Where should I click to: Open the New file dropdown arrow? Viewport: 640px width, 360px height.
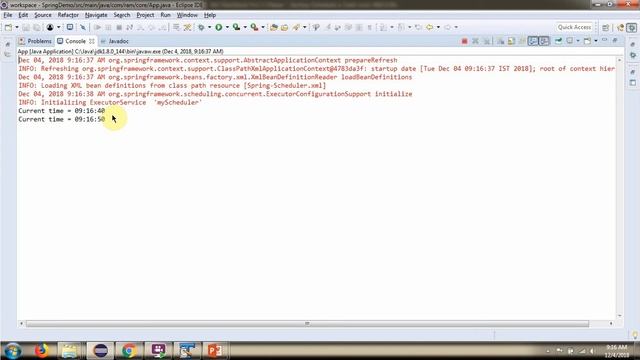(x=17, y=27)
